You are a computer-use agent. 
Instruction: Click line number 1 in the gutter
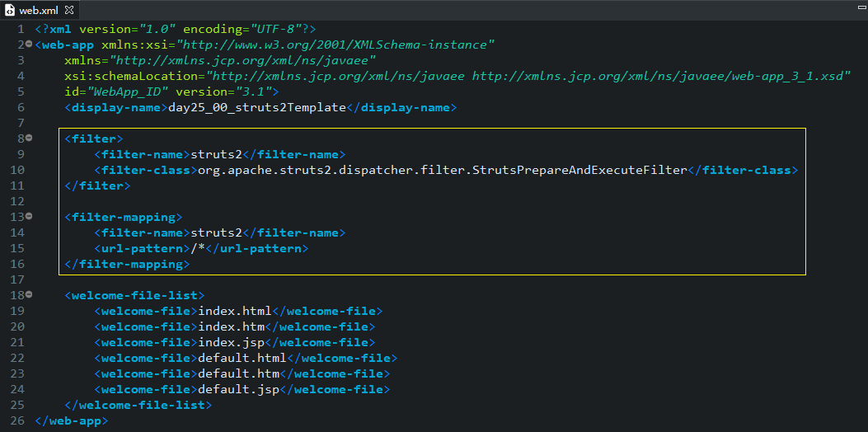(x=21, y=29)
